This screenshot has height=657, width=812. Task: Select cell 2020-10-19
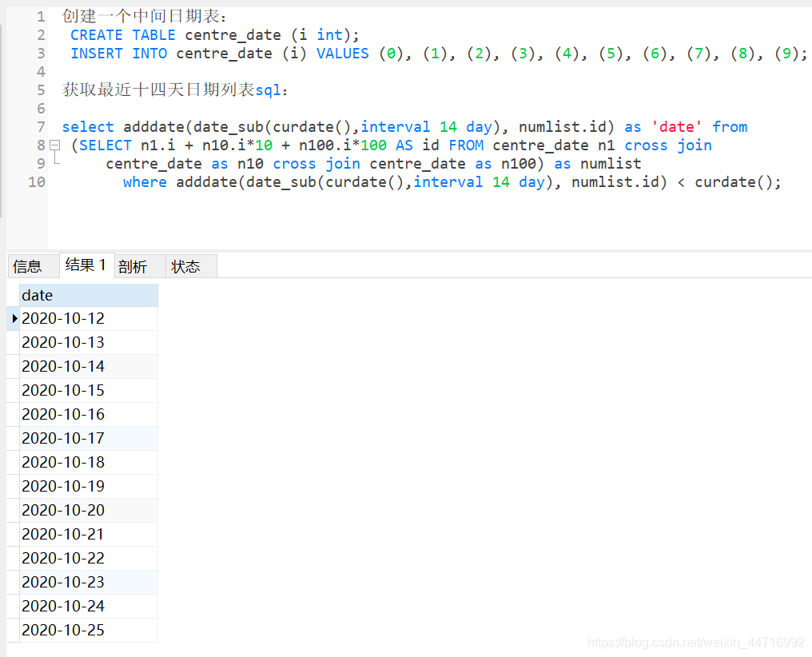[89, 486]
